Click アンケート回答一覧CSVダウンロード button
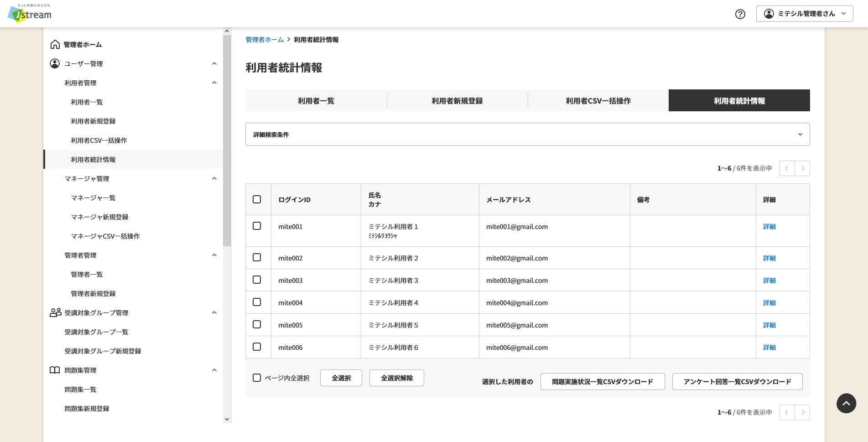 (737, 381)
